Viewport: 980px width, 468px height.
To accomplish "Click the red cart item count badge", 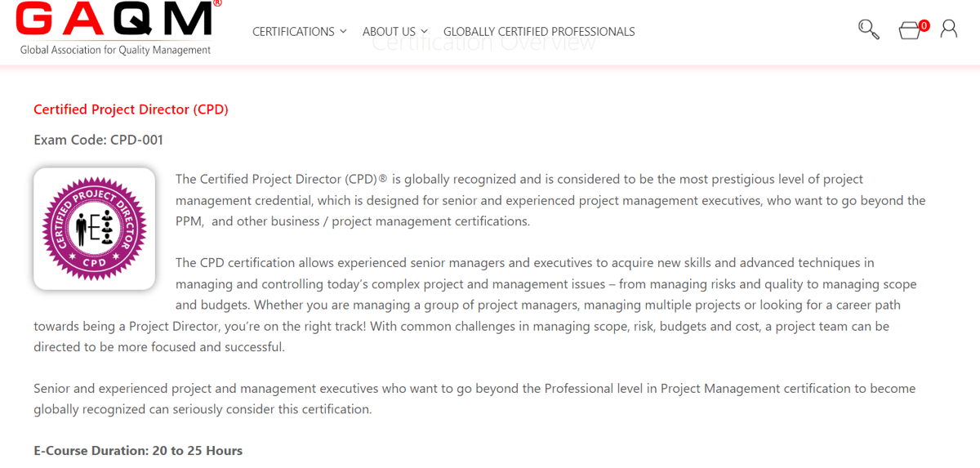I will [x=924, y=25].
